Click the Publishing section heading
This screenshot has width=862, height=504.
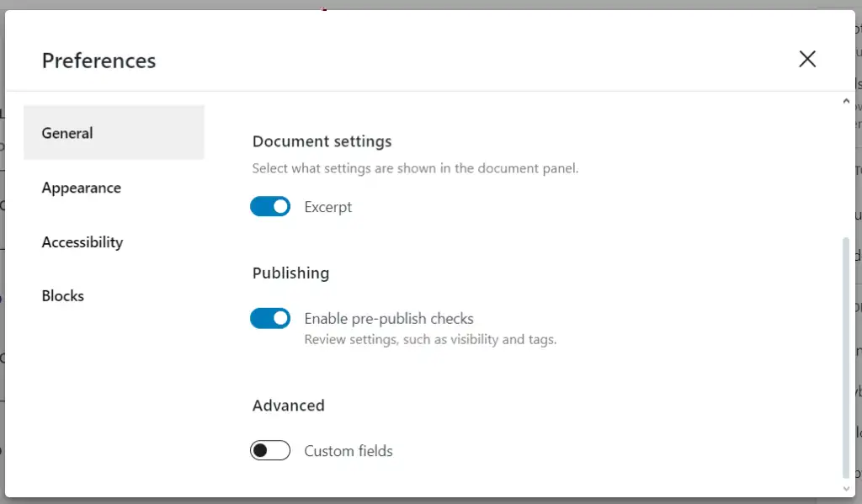coord(290,273)
